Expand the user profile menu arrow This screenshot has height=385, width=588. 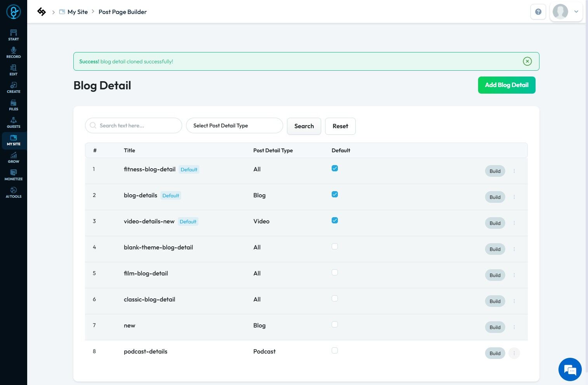[576, 12]
